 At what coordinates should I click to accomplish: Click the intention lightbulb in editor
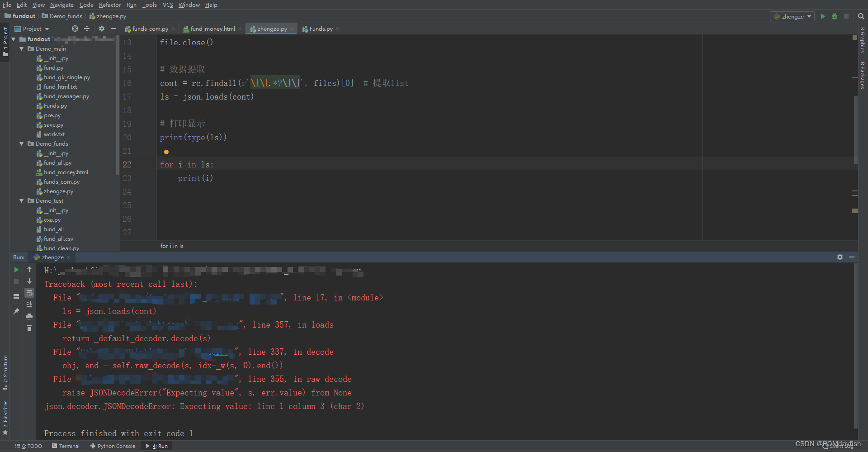tap(166, 153)
